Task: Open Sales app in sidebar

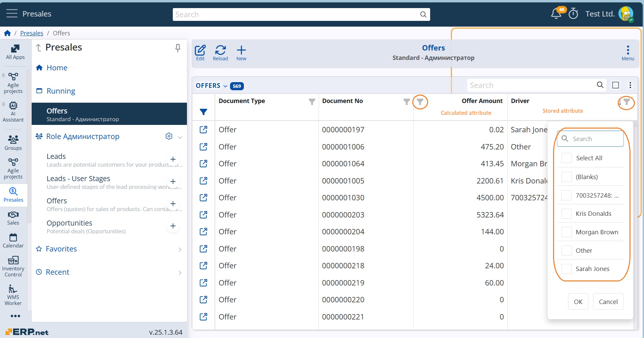Action: pos(13,218)
